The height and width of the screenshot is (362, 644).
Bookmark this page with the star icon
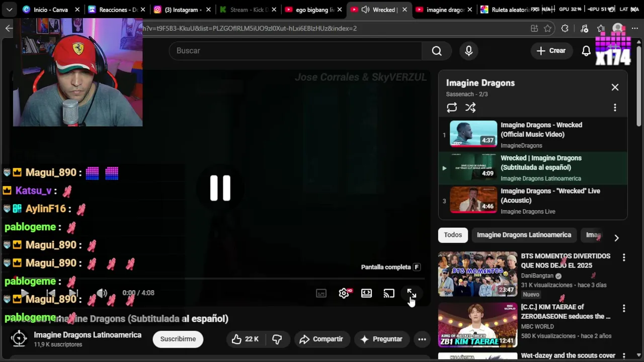548,29
